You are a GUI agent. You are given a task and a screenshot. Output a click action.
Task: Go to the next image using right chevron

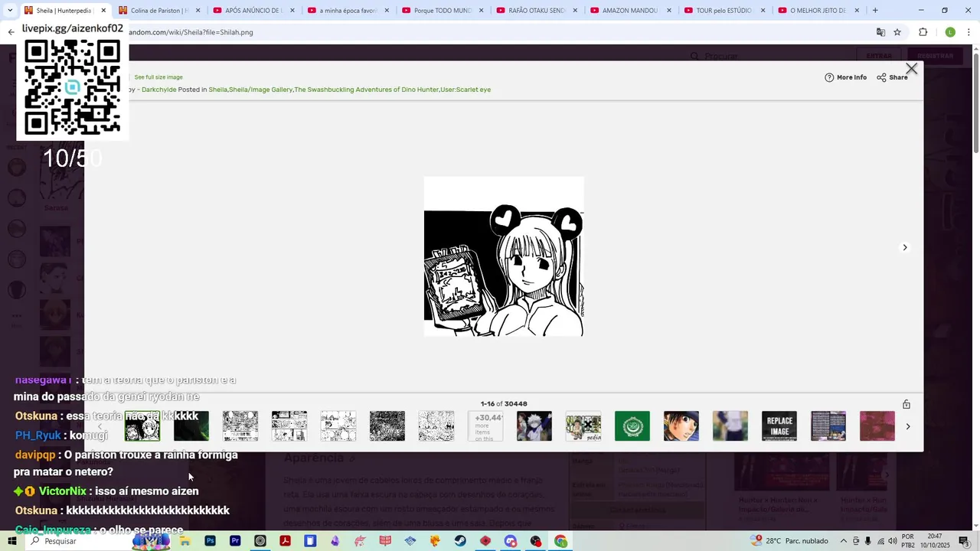pos(905,247)
